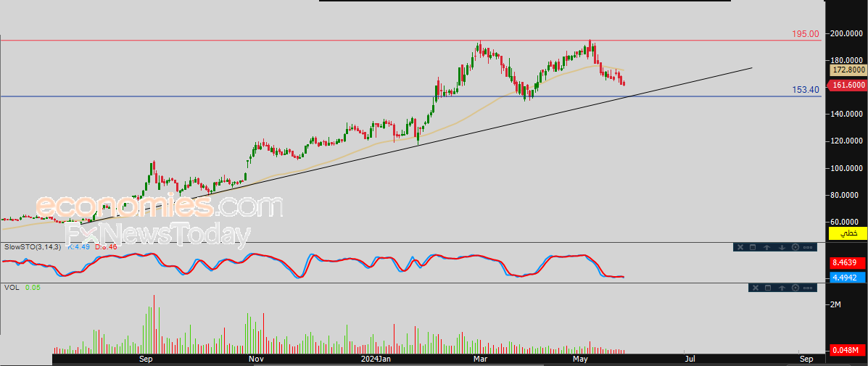The height and width of the screenshot is (366, 868).
Task: Click the 0.048M volume value tag
Action: (x=848, y=351)
